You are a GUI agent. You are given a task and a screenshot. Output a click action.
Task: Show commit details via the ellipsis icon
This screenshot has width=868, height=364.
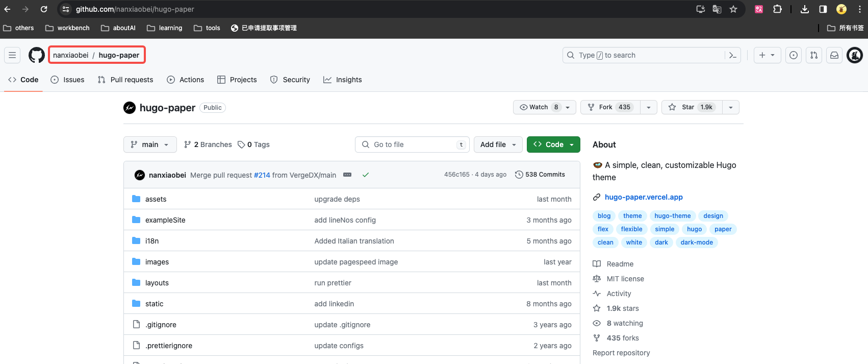click(x=347, y=175)
